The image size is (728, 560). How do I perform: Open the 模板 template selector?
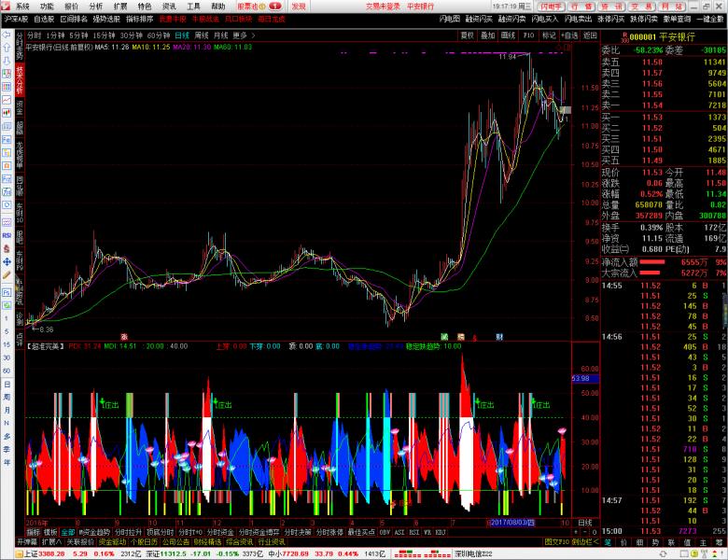(x=50, y=533)
